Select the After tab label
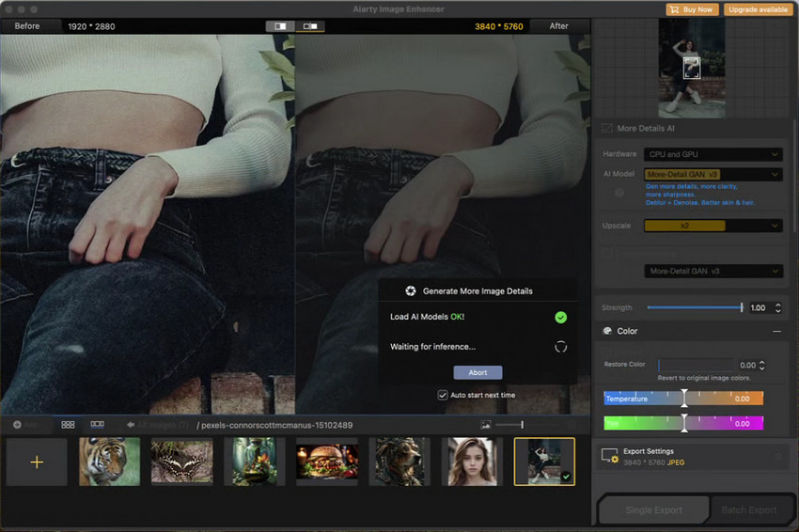 (x=558, y=26)
